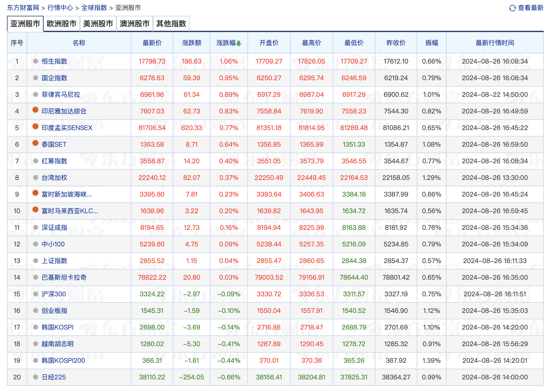
Task: Click the orange dot beside 印尼雅加达综合
Action: pyautogui.click(x=35, y=111)
